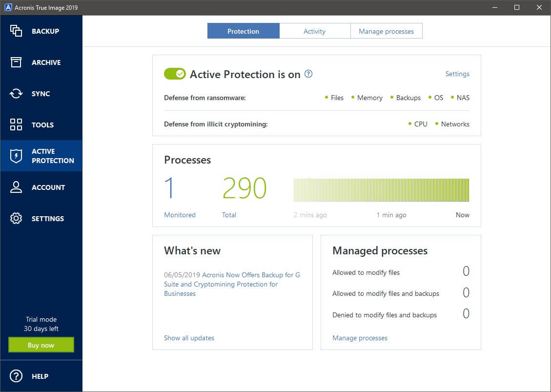The width and height of the screenshot is (551, 392).
Task: Click the Show all updates link
Action: 189,338
